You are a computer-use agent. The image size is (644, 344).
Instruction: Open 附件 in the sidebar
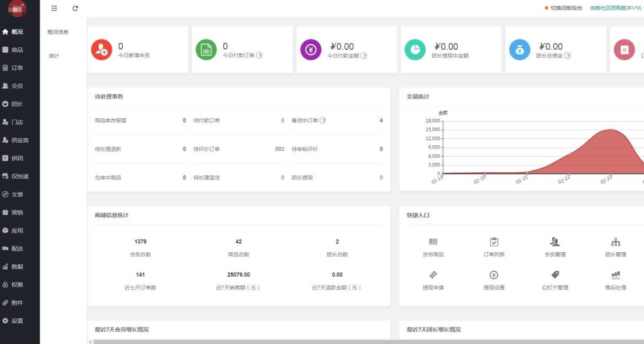pos(17,302)
